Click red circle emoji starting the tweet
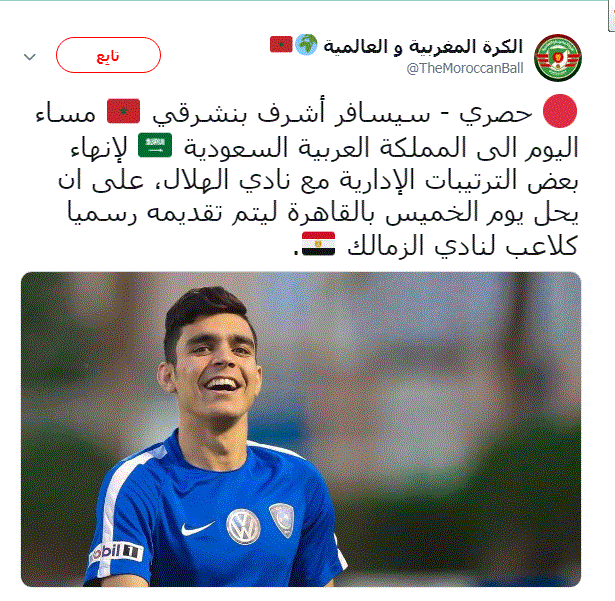Viewport: 615px width, 601px height. [560, 111]
